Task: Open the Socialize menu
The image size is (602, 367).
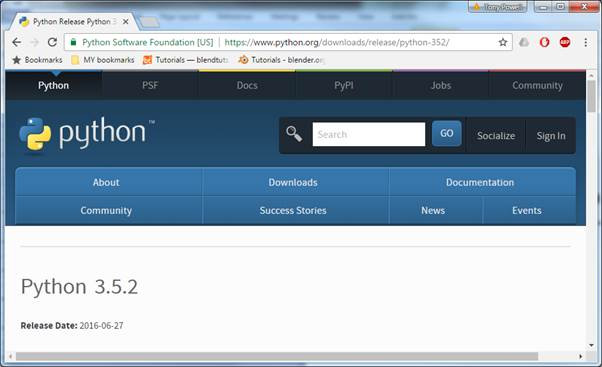Action: (x=496, y=136)
